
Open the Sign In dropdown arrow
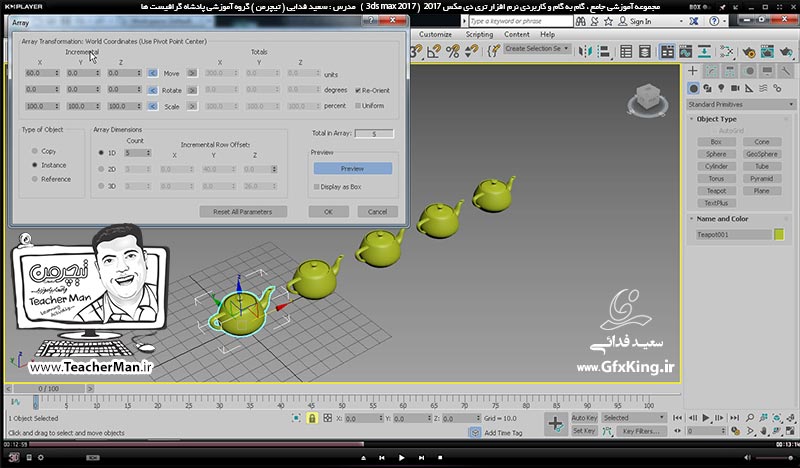point(681,21)
